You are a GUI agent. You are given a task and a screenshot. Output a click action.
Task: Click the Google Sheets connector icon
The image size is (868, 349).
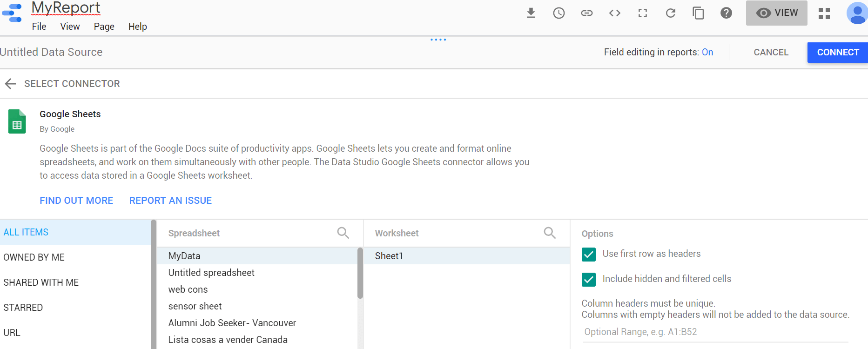(x=17, y=121)
